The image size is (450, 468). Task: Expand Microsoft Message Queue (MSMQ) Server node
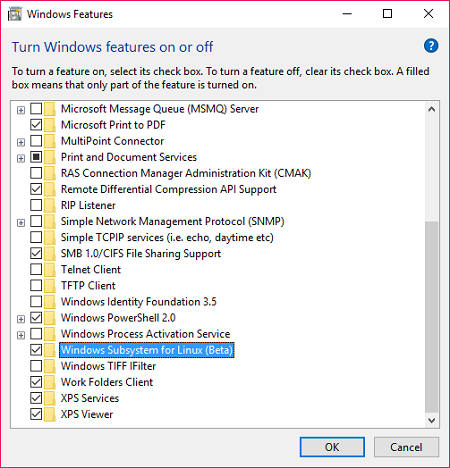pos(21,110)
